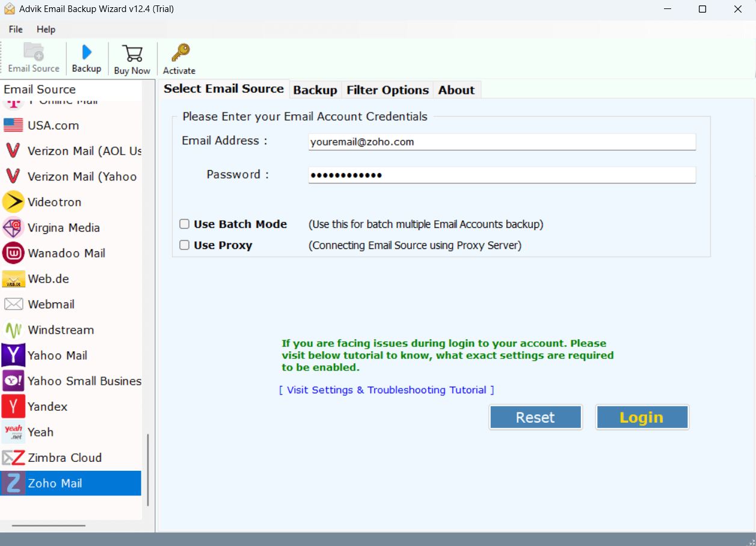Select the Yeah text entry
756x546 pixels.
[40, 432]
